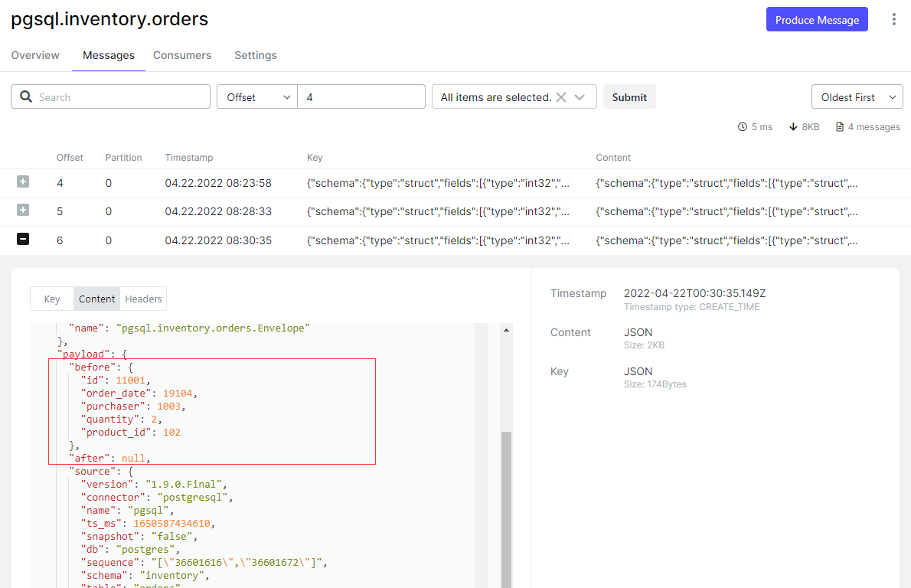Screen dimensions: 911x588
Task: Click the "ts_ms": 1650587434610 JSON line
Action: pos(148,524)
